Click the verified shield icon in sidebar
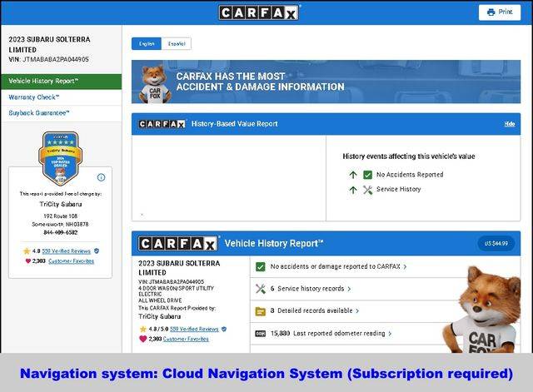 point(97,251)
